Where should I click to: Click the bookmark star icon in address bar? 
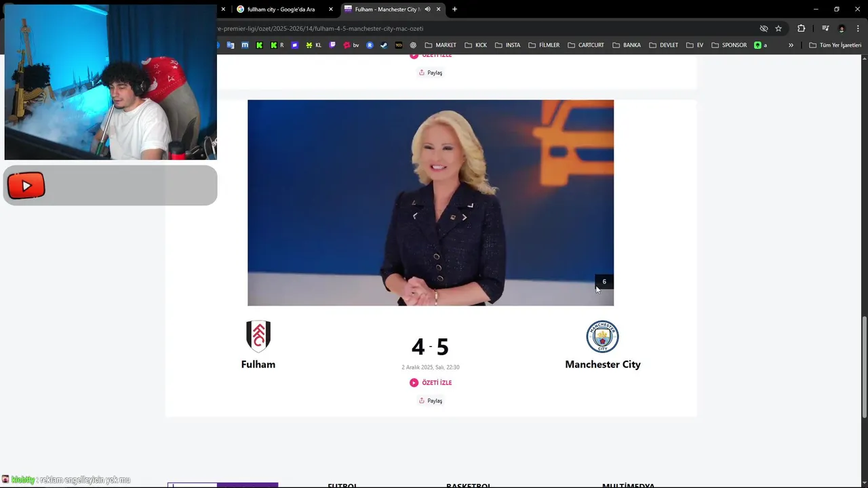778,28
